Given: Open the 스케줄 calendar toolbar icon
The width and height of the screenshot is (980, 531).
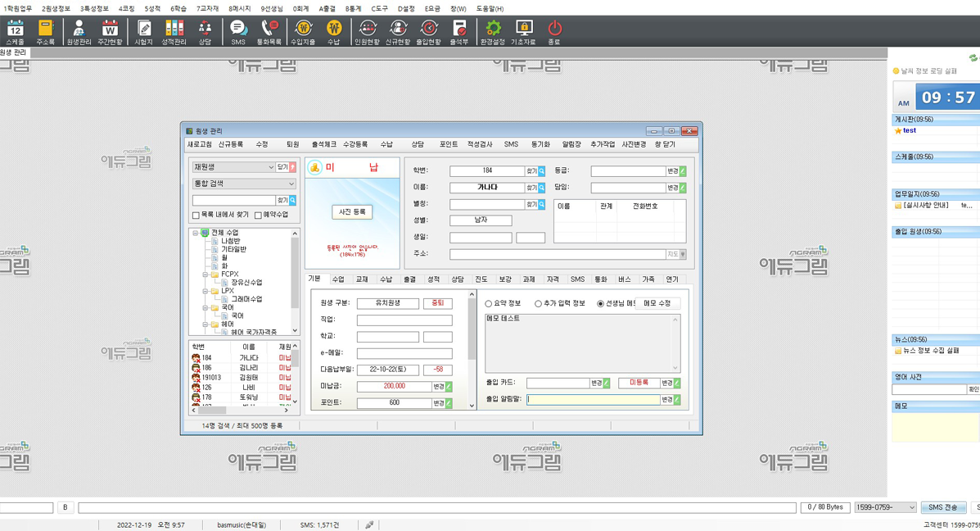Looking at the screenshot, I should (15, 30).
